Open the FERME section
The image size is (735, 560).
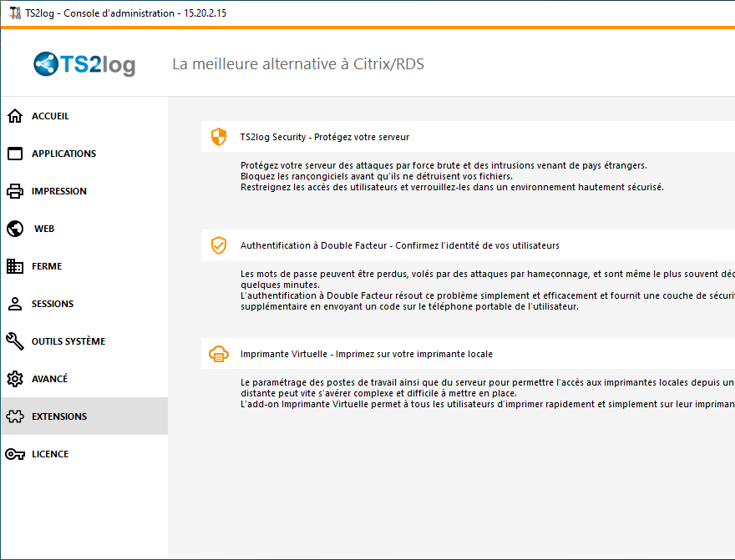point(84,266)
